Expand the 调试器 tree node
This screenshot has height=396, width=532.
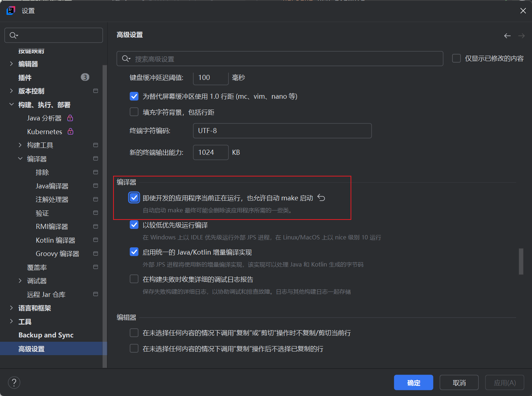click(x=20, y=281)
